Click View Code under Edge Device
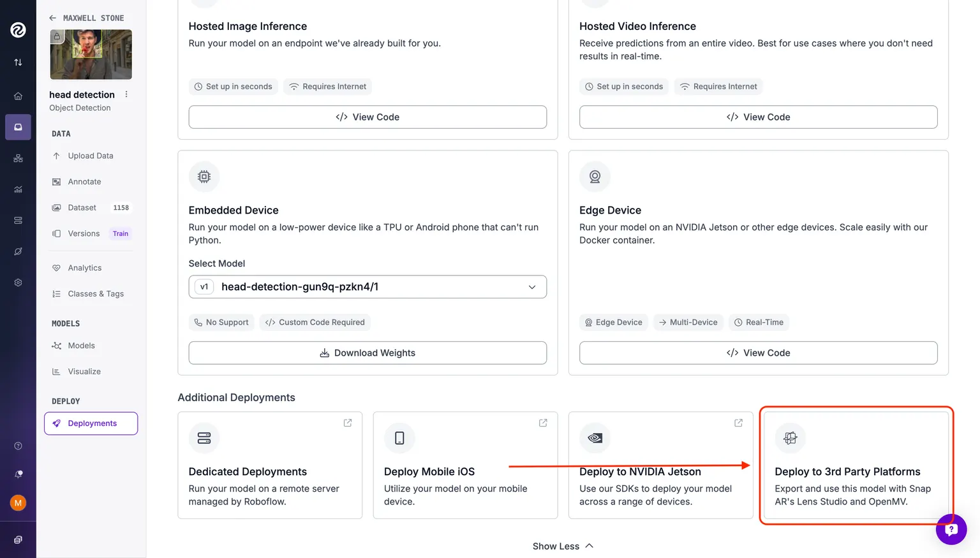The height and width of the screenshot is (558, 980). click(x=758, y=353)
